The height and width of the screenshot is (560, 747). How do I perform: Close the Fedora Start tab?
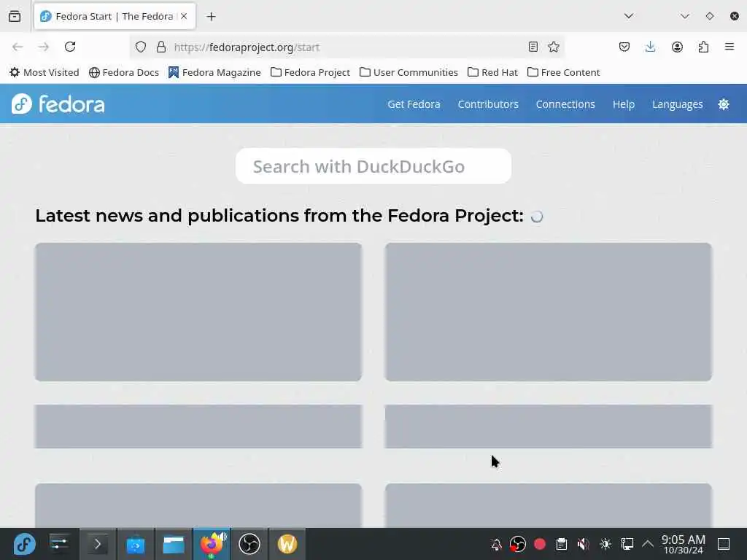coord(184,16)
